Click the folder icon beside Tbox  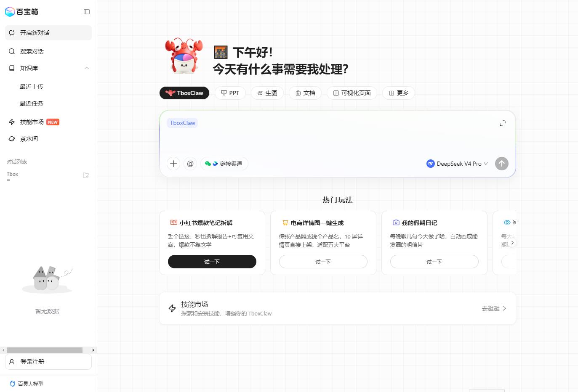tap(86, 175)
